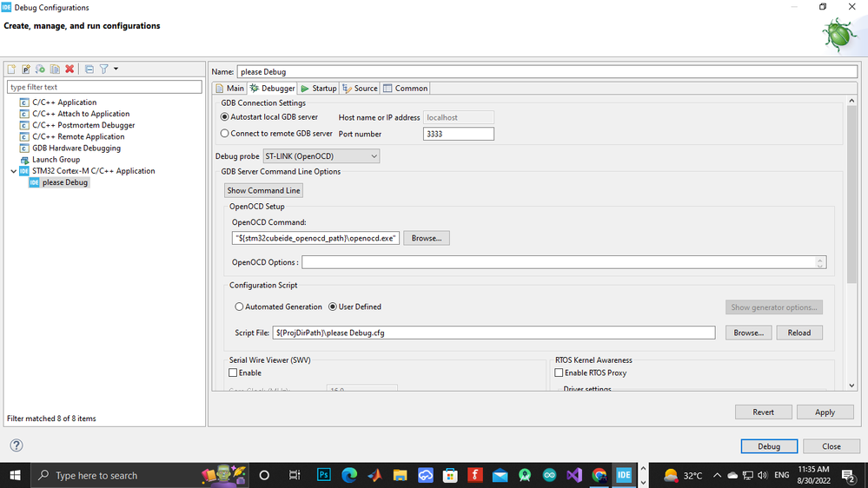Select C/C++ Postmortem Debugger item
Viewport: 868px width, 488px height.
[83, 125]
